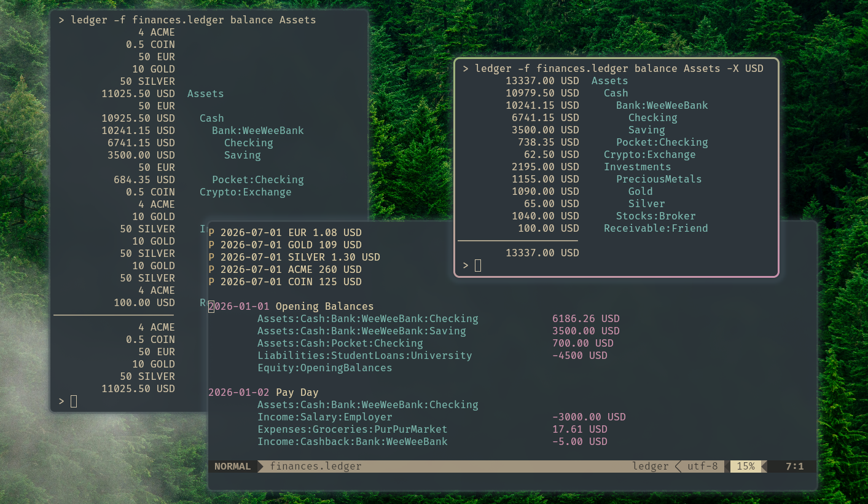Click Crypto:Exchange in the right terminal
868x504 pixels.
650,154
